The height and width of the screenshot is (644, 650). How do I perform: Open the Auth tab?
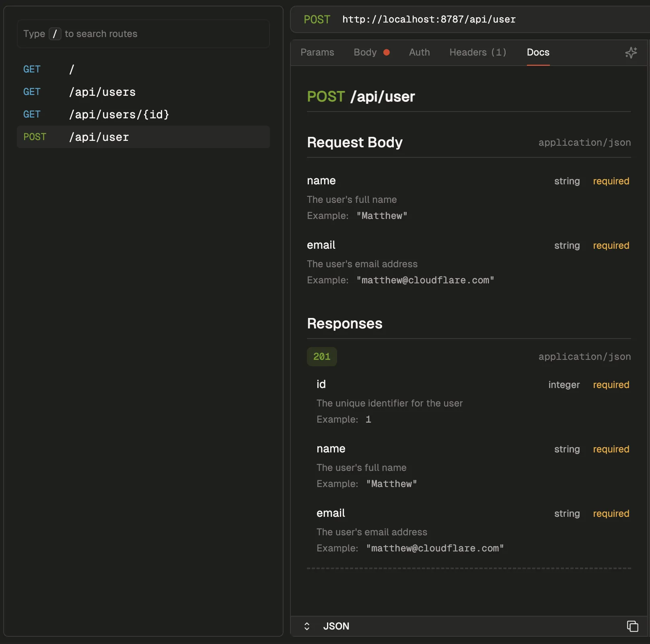click(x=419, y=52)
